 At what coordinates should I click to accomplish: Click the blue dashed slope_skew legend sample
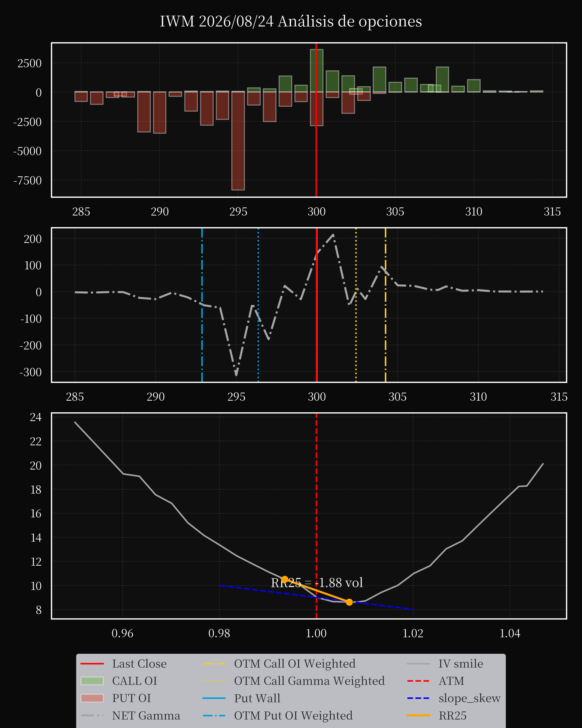point(419,698)
